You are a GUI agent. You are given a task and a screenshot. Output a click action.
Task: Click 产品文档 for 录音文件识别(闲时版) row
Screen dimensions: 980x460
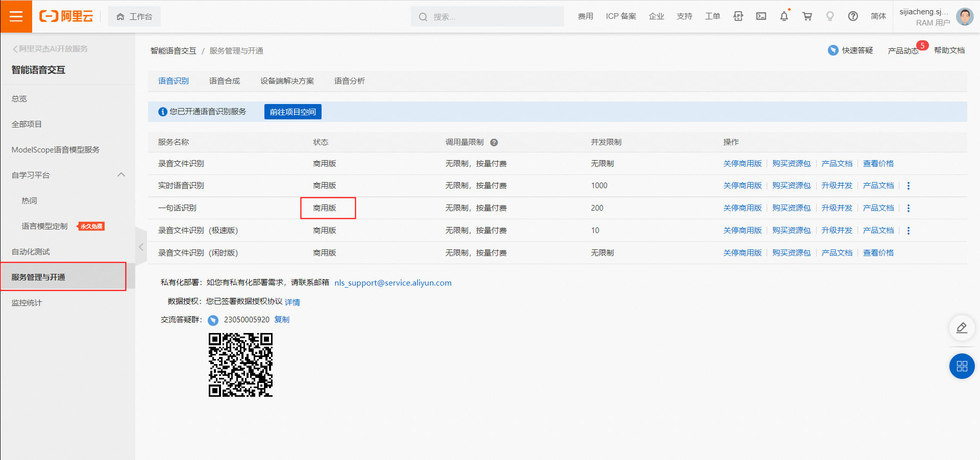pos(837,253)
